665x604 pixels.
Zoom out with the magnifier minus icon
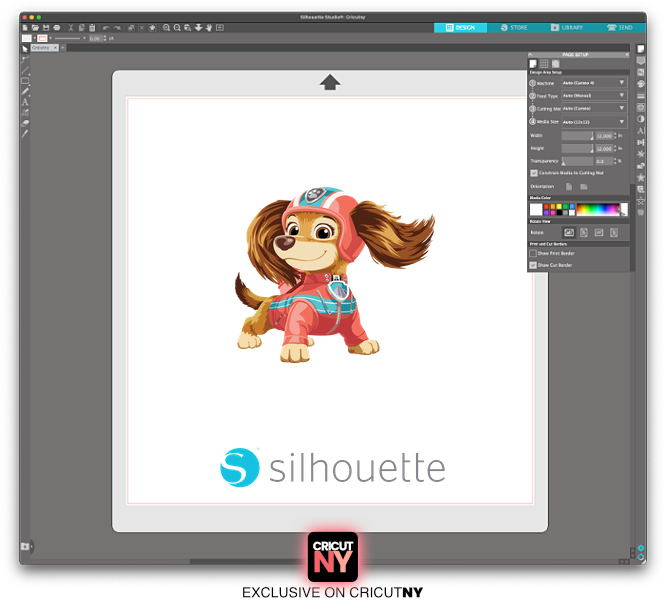[x=177, y=28]
